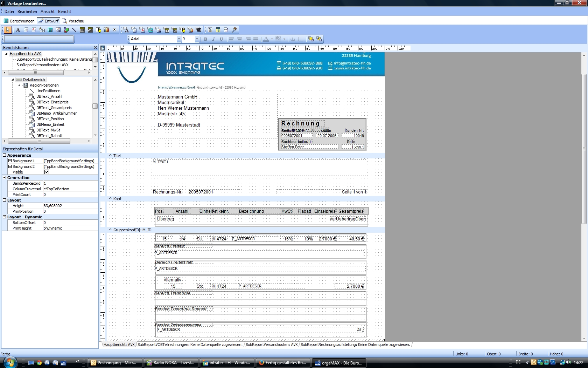Align text left
This screenshot has height=368, width=588.
[x=231, y=39]
